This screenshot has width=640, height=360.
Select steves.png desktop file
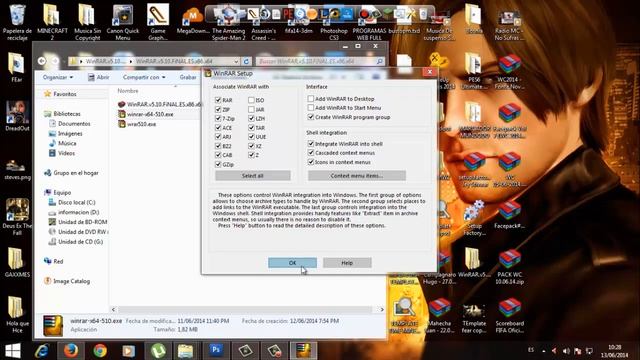click(x=17, y=169)
